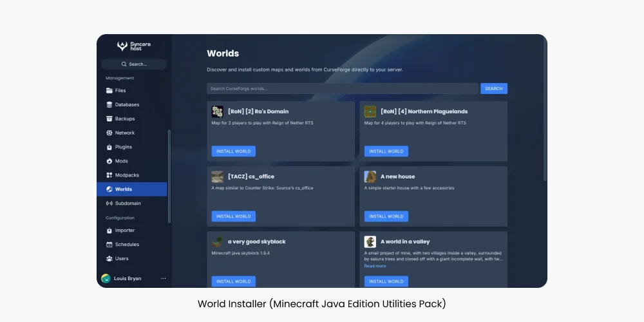Switch to the Network page

point(132,133)
